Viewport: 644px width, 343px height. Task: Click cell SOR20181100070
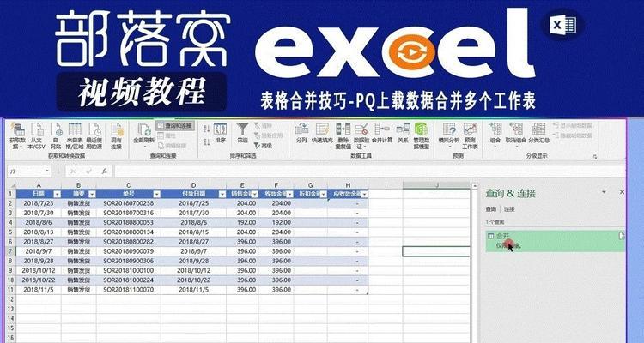click(x=129, y=290)
